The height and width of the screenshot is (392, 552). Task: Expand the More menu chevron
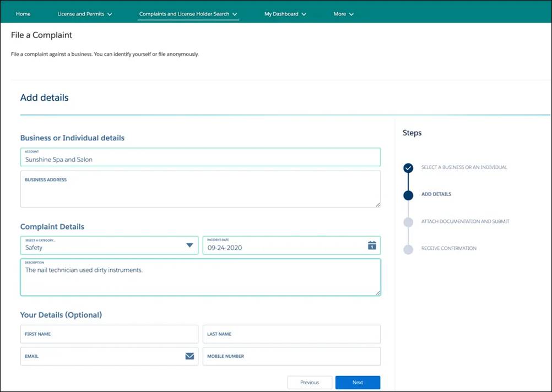351,14
